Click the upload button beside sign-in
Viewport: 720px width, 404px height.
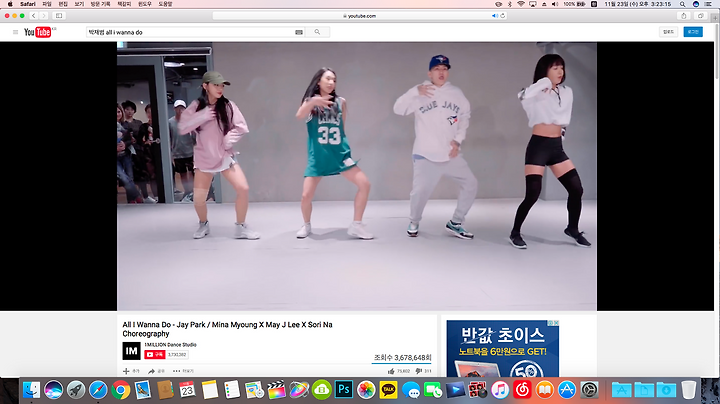click(669, 32)
